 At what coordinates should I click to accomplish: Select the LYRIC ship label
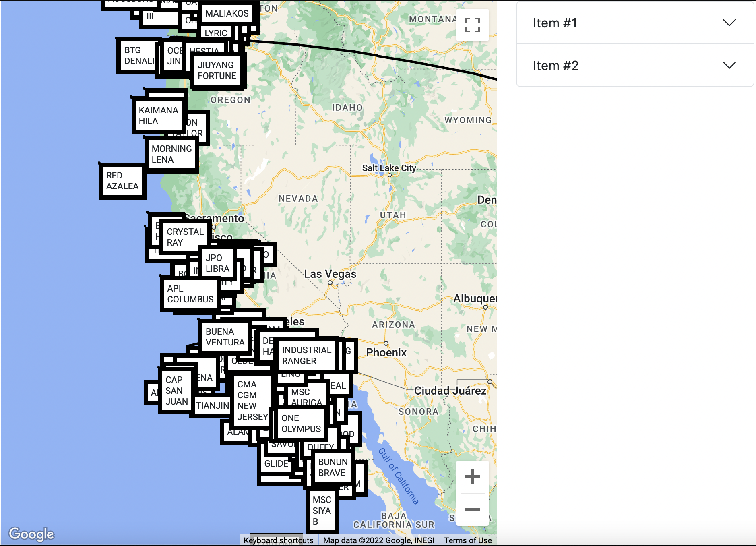coord(216,33)
